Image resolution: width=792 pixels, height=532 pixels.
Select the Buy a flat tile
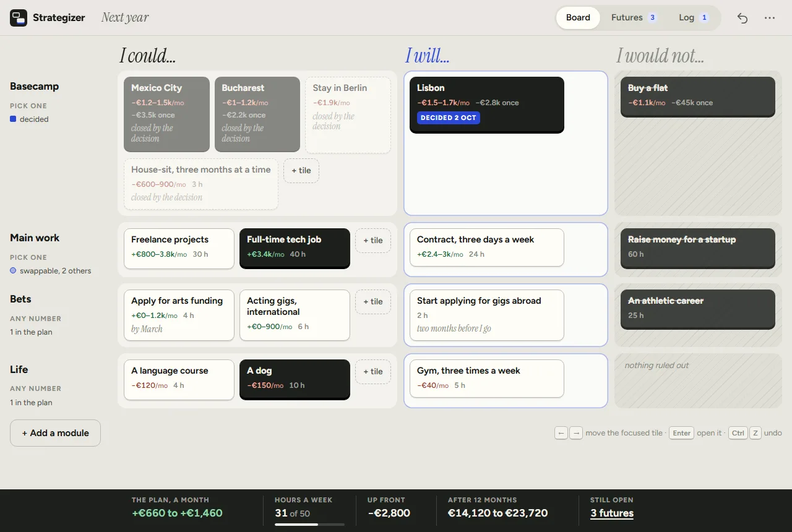tap(698, 97)
